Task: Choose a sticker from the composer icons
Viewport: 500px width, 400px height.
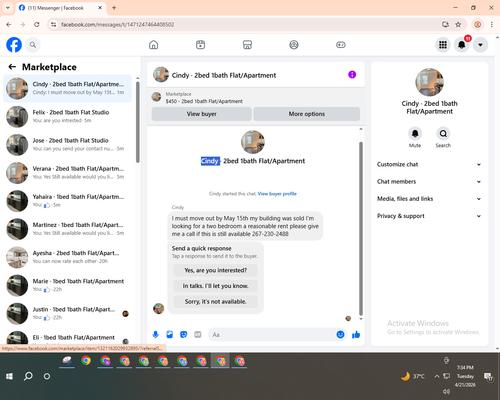Action: point(184,334)
